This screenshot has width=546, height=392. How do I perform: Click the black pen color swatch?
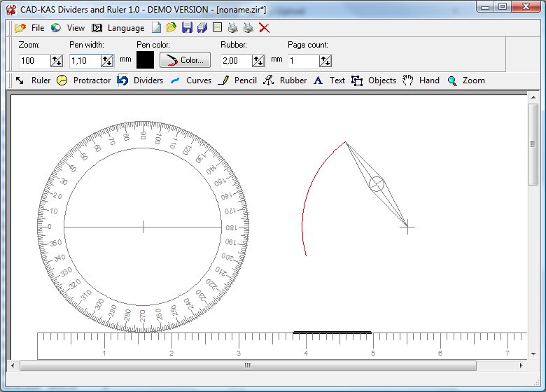coord(145,60)
